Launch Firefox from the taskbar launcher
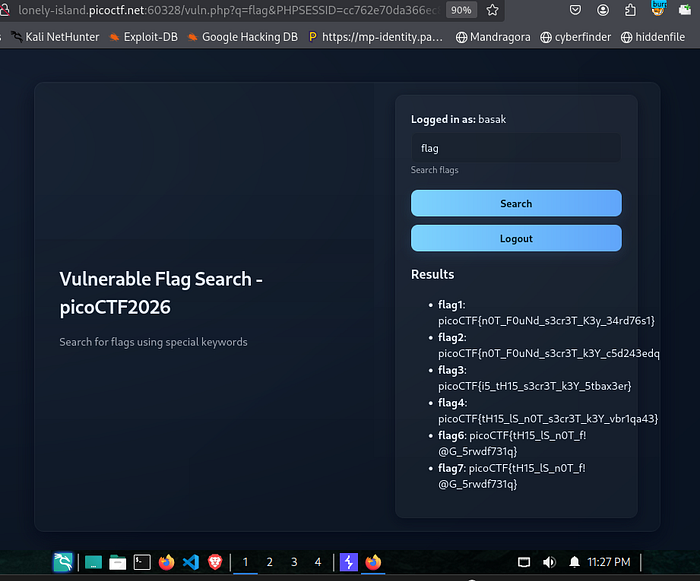This screenshot has height=581, width=700. pos(167,562)
